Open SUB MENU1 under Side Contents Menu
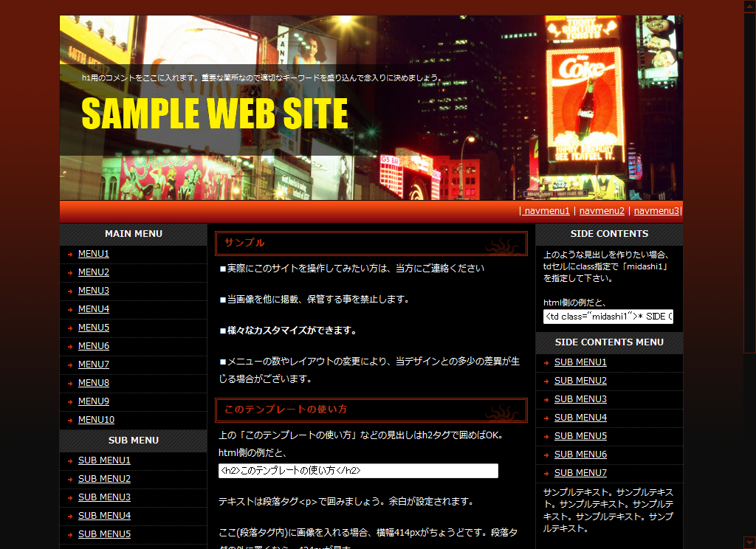Screen dimensions: 756x549 click(580, 362)
